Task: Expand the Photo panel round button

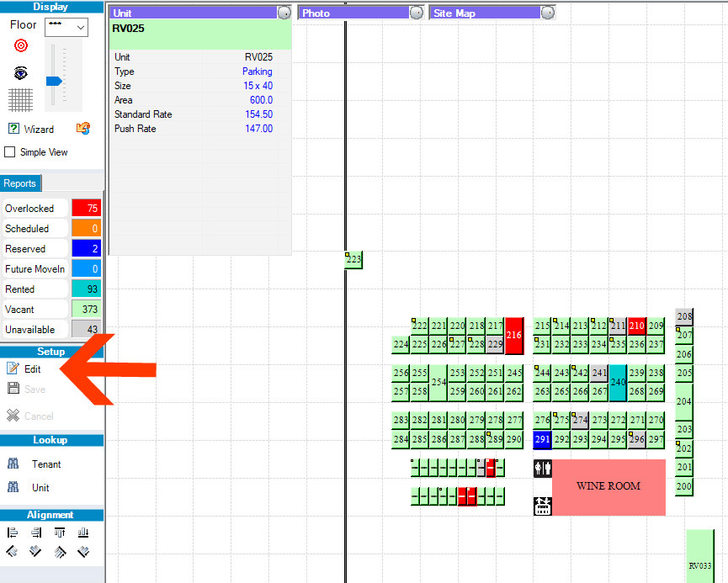Action: pos(417,13)
